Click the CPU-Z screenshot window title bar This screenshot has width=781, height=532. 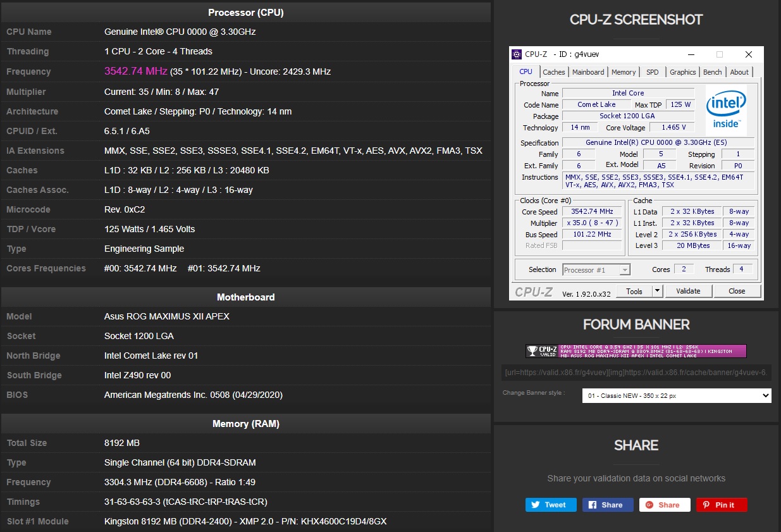636,54
